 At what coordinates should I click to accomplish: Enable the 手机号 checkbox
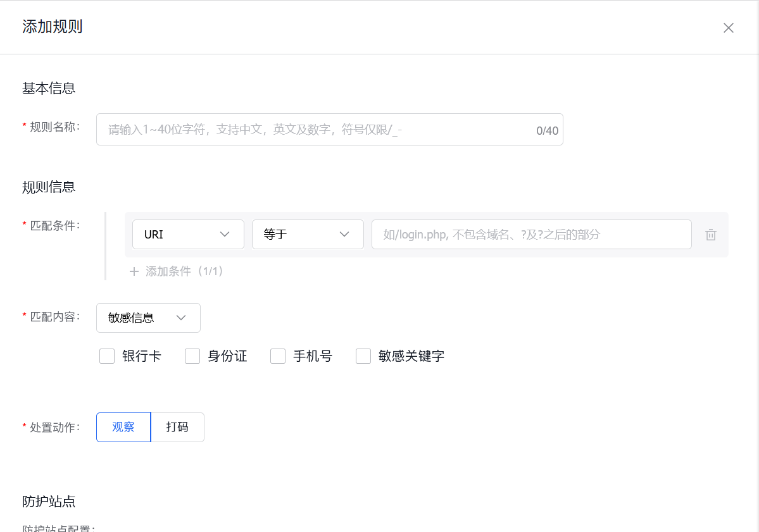pos(278,356)
